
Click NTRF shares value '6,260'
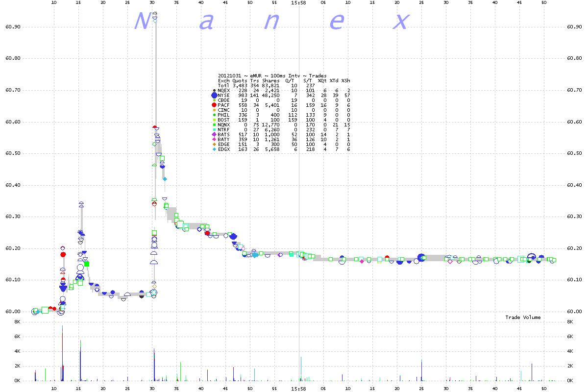tap(272, 130)
